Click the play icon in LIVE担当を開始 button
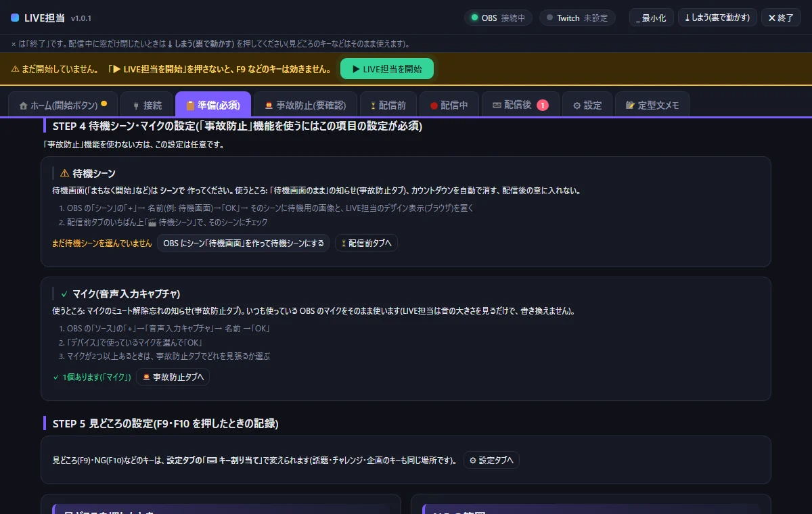The height and width of the screenshot is (514, 812). click(x=356, y=69)
